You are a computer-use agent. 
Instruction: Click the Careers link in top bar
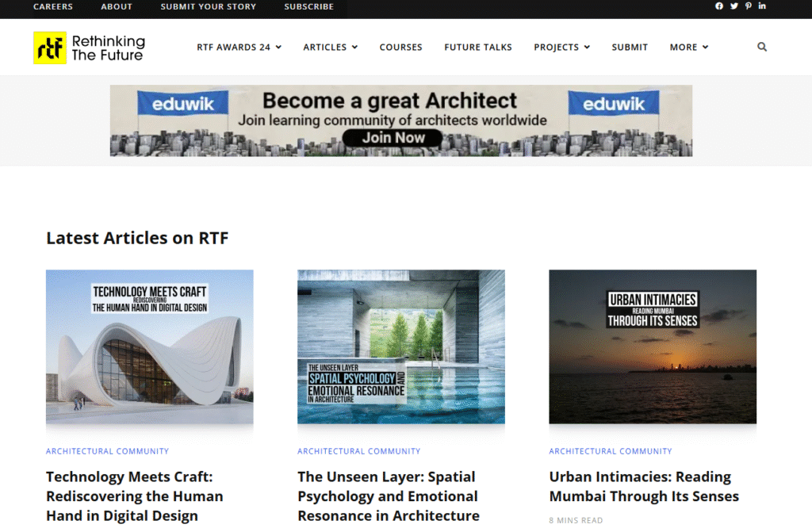(x=53, y=6)
